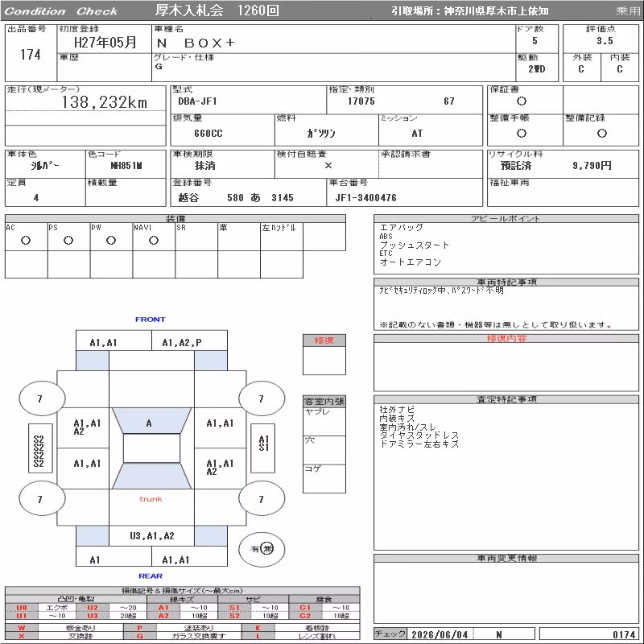Select the engine displacement 660CC
Image resolution: width=644 pixels, height=644 pixels.
(x=208, y=133)
